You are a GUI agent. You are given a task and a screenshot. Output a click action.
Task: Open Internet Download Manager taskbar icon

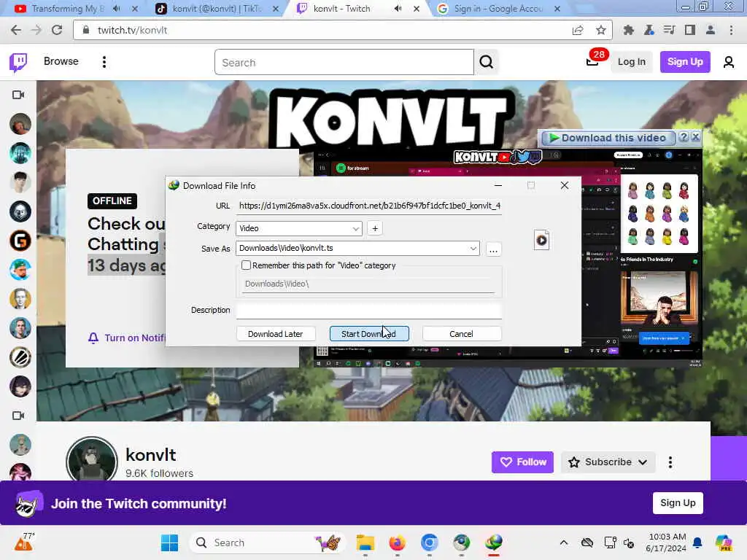click(x=494, y=542)
